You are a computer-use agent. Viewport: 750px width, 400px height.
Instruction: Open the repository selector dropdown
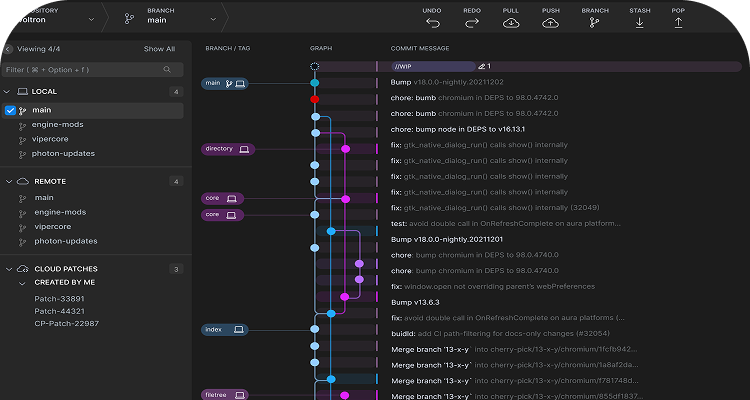[x=91, y=18]
